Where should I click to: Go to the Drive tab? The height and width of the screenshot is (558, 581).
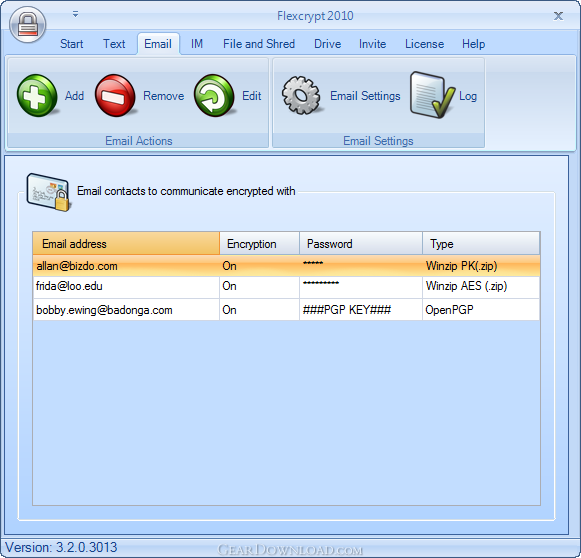coord(328,44)
